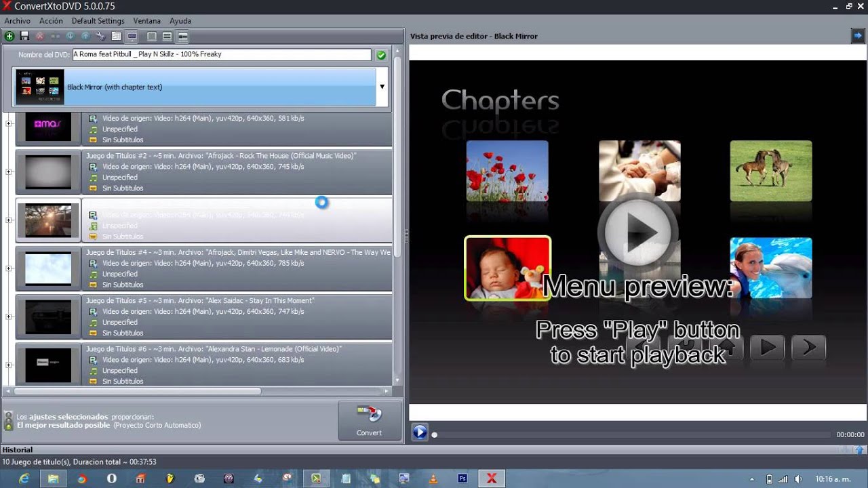Click the thumbnail of Juego de Titulos #6
Image resolution: width=868 pixels, height=488 pixels.
(48, 365)
